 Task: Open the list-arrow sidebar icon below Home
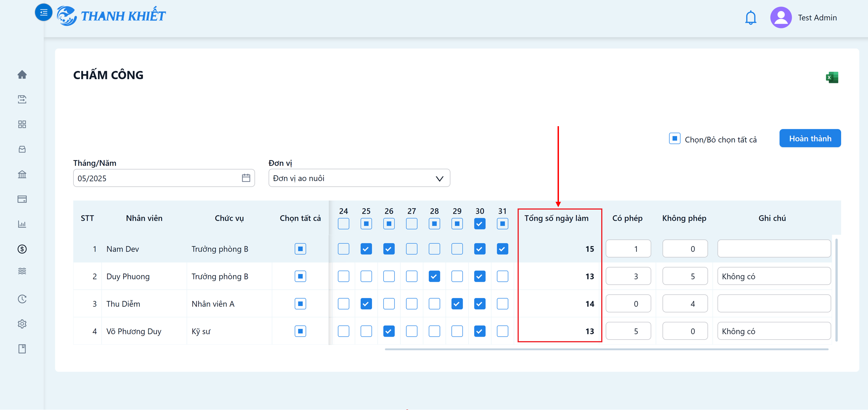click(22, 100)
